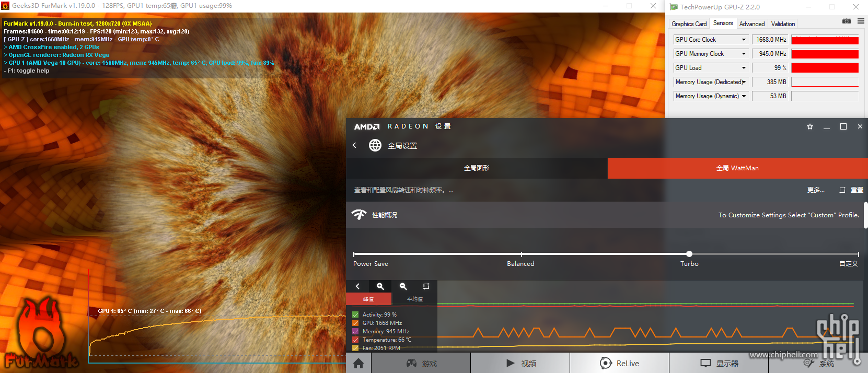Click the Memory Usage (Dynamic) 53 MB value

point(770,96)
